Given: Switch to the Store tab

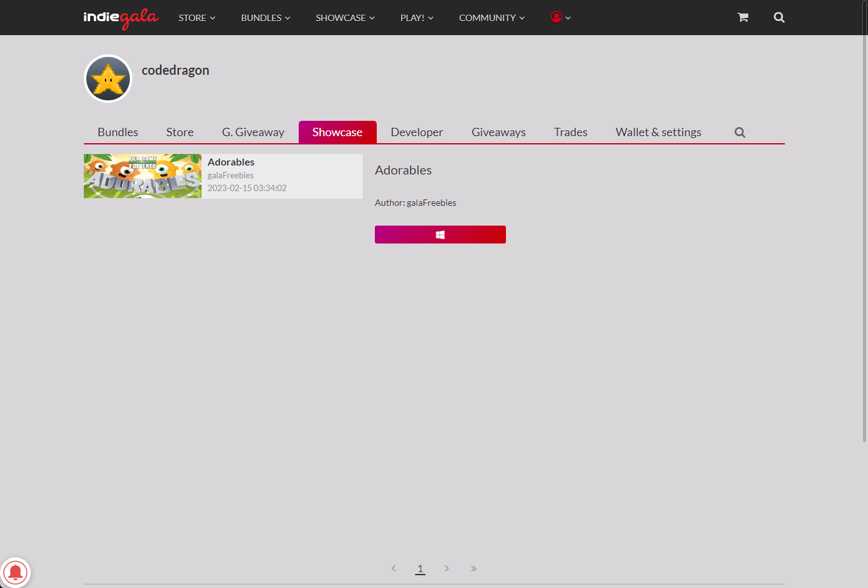Looking at the screenshot, I should [180, 132].
